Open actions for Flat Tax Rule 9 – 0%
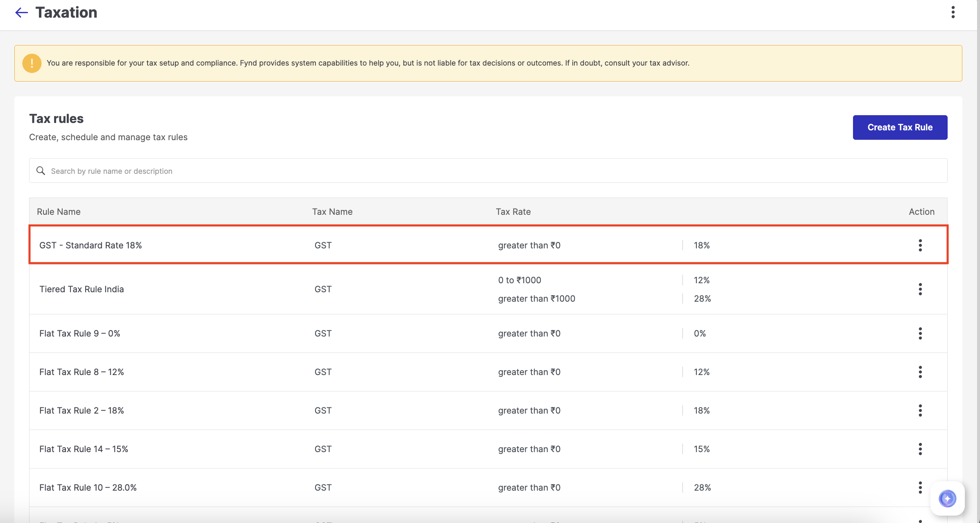Viewport: 980px width, 523px height. click(920, 333)
